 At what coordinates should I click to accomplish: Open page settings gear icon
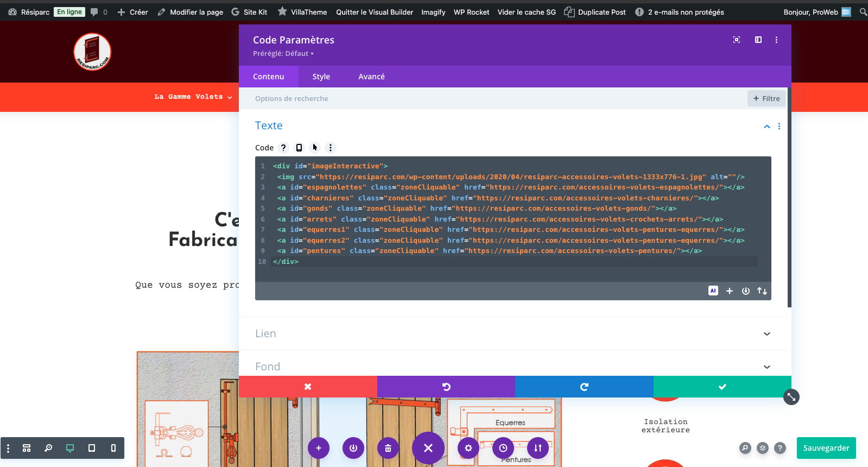(468, 448)
